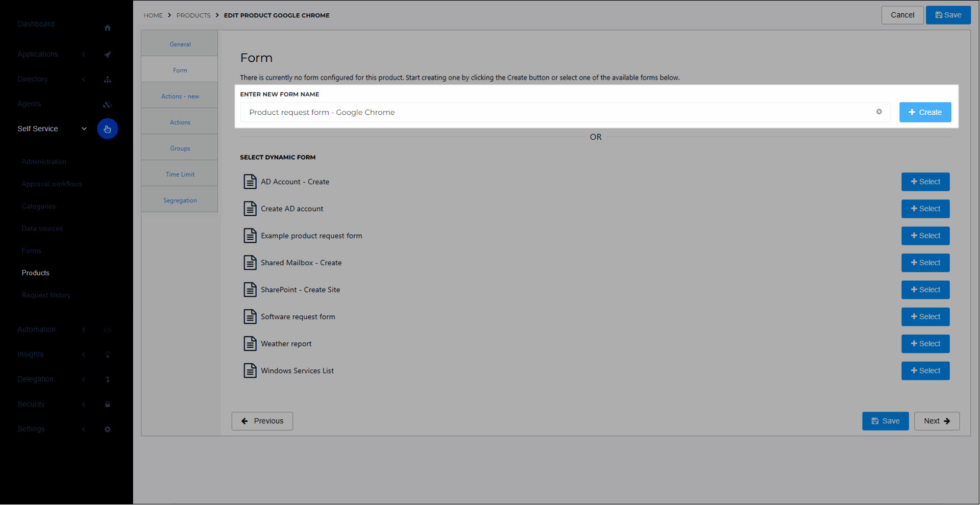Select the Software request form
Image resolution: width=980 pixels, height=505 pixels.
[925, 316]
